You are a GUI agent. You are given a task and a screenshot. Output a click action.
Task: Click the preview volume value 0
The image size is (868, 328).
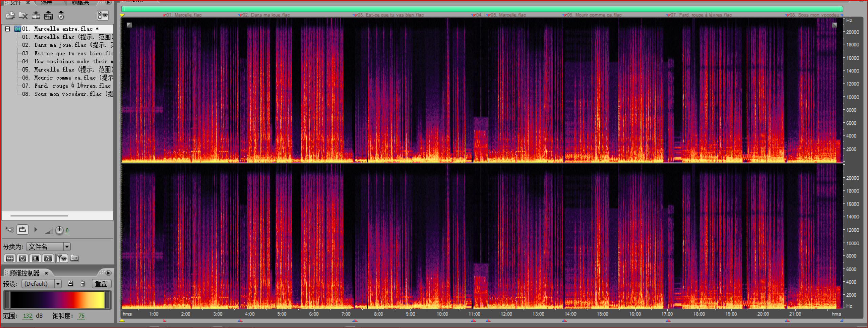[67, 231]
